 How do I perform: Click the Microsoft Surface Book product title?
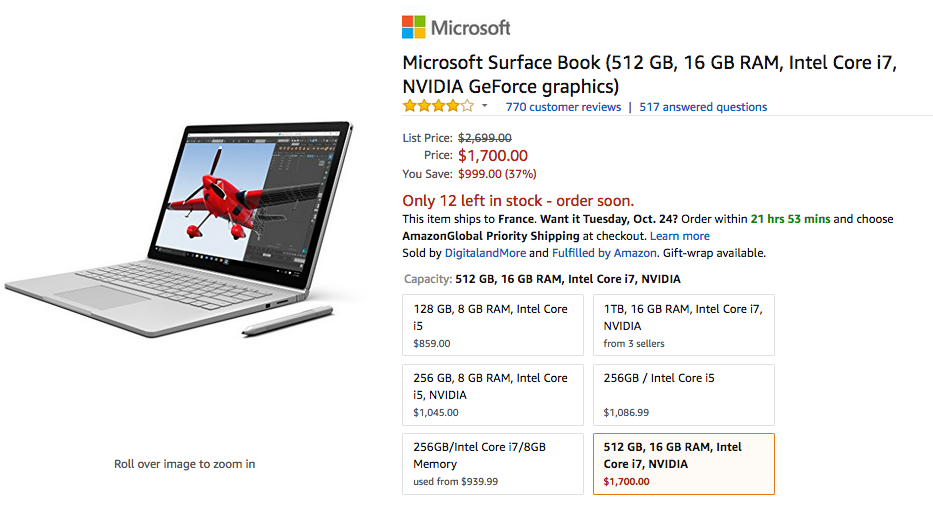[x=649, y=74]
